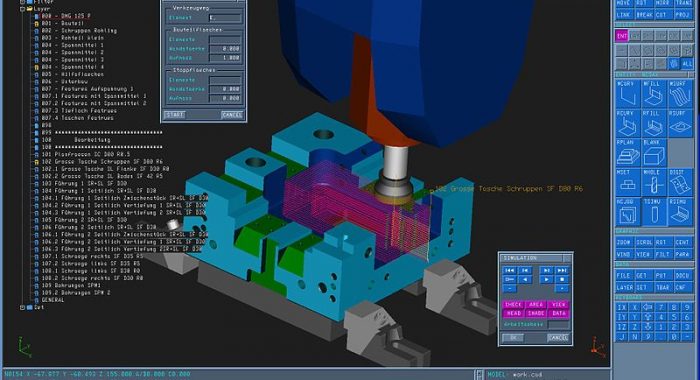Open the ZOOM graphic command
The image size is (700, 380).
(x=624, y=242)
